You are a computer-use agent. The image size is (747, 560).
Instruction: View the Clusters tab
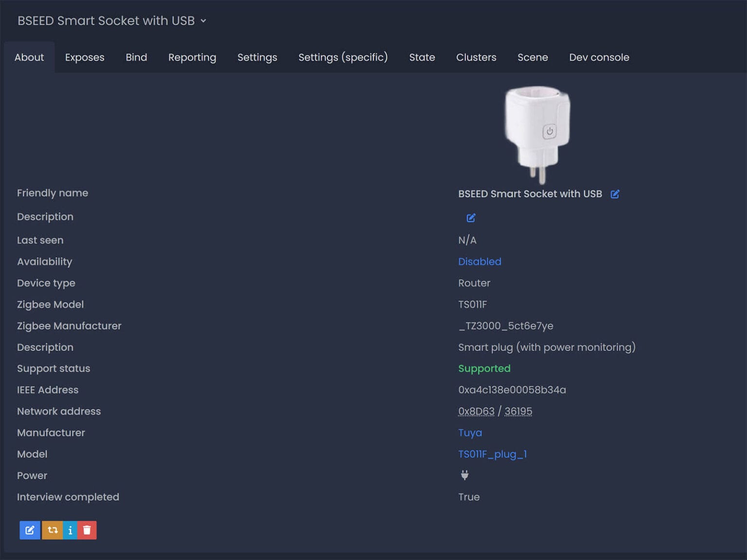476,57
